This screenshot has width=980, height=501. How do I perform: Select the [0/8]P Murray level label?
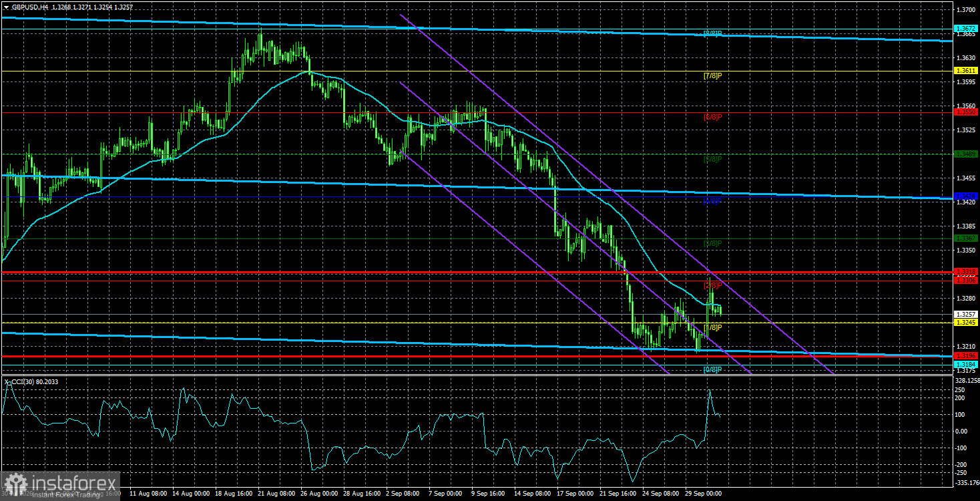(x=713, y=369)
